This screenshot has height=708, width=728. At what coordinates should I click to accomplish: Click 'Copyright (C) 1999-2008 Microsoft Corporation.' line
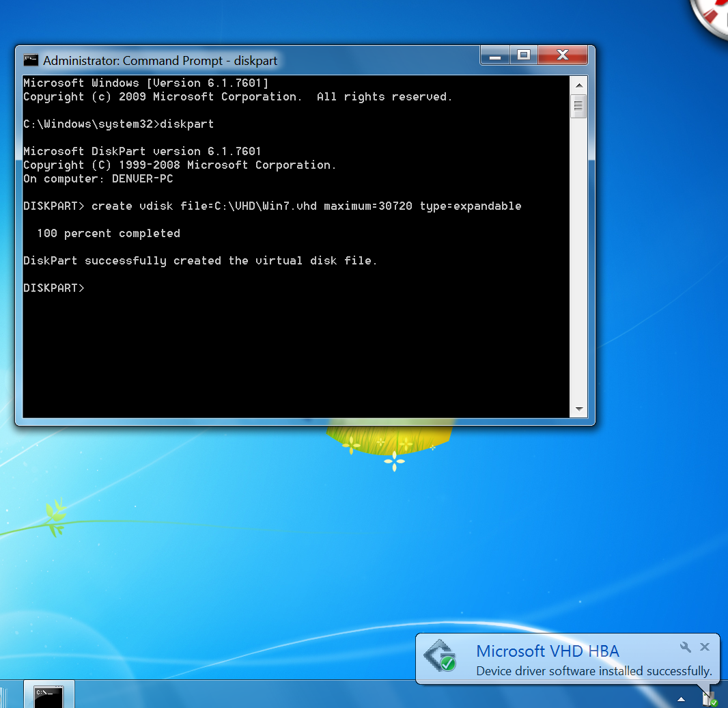click(x=179, y=165)
